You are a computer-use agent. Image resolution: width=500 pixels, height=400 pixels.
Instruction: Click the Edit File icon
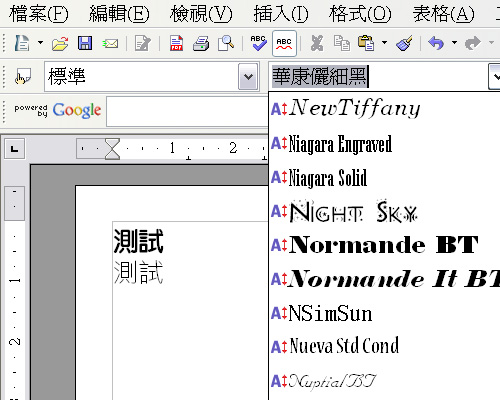[x=142, y=43]
